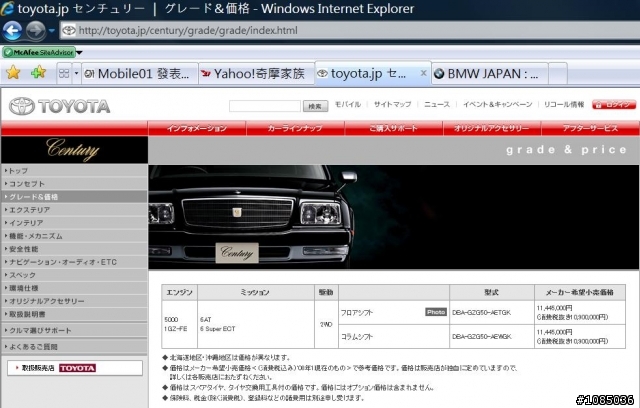Click the TOYOTA logo in page header
640x408 pixels.
(x=60, y=106)
